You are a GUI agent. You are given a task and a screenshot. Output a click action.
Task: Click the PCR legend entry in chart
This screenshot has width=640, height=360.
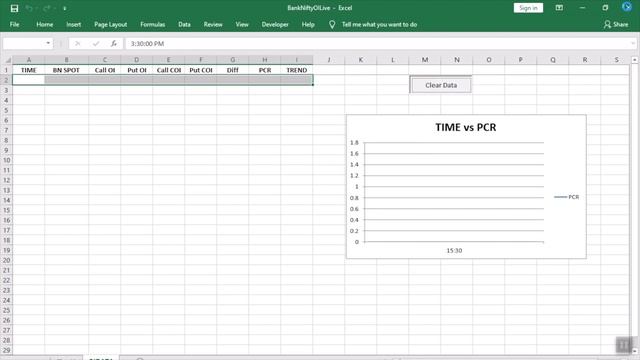click(x=567, y=197)
